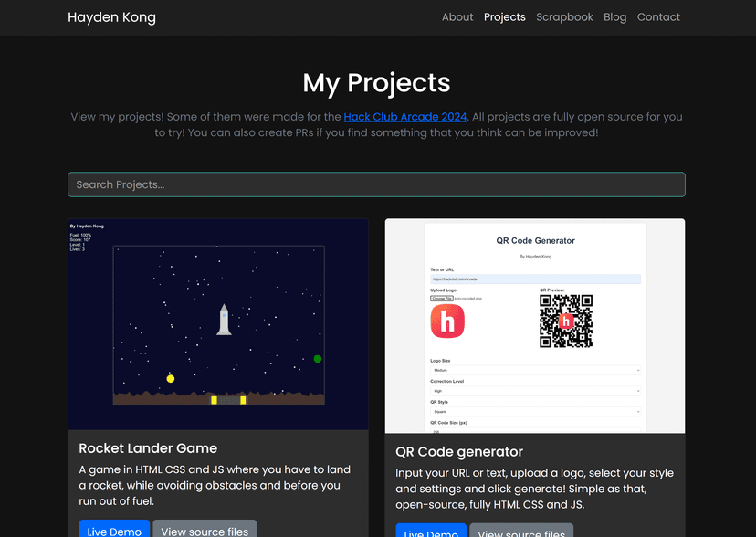Open the Blog nav link
This screenshot has width=756, height=537.
coord(614,16)
